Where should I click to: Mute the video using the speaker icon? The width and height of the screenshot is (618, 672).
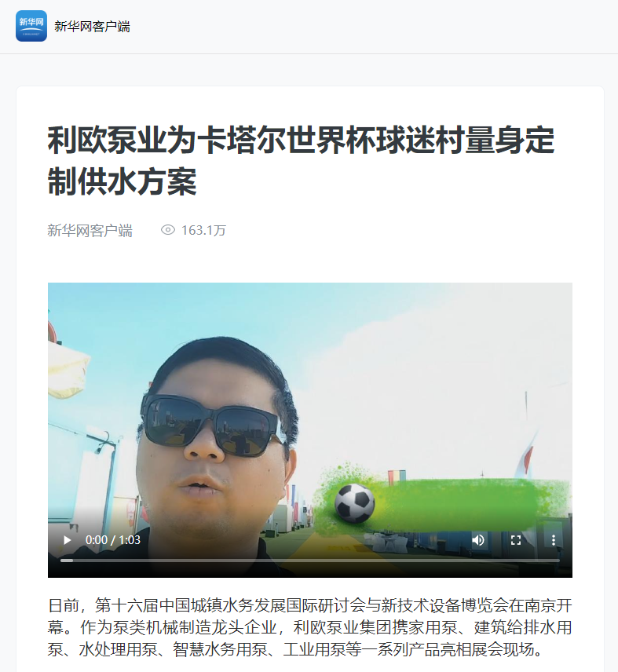[478, 540]
